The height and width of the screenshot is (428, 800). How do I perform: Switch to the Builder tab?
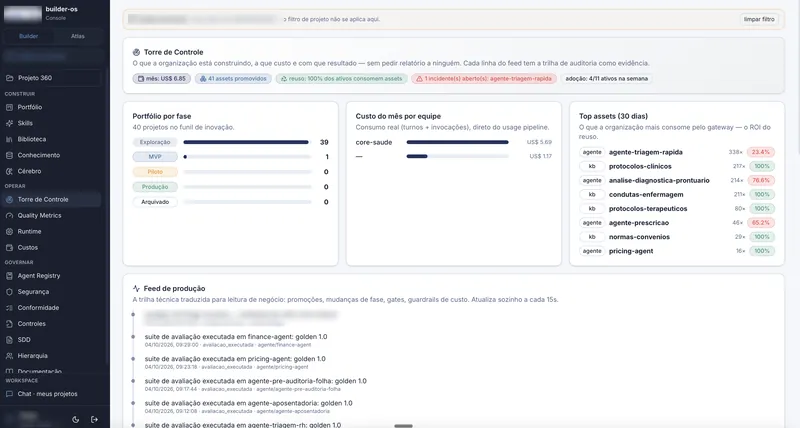[x=29, y=36]
